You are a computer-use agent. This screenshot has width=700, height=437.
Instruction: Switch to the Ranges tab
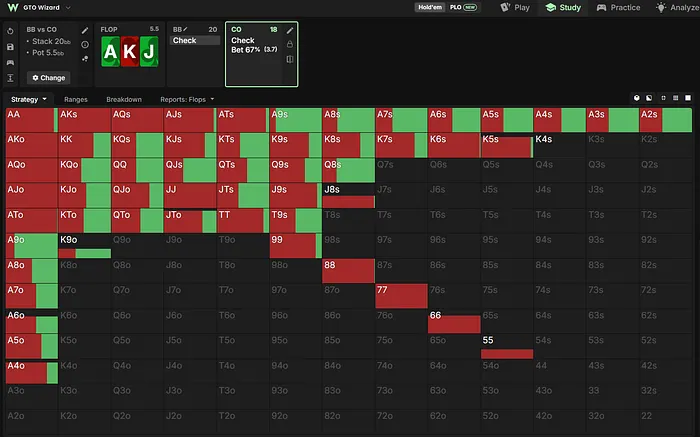75,99
